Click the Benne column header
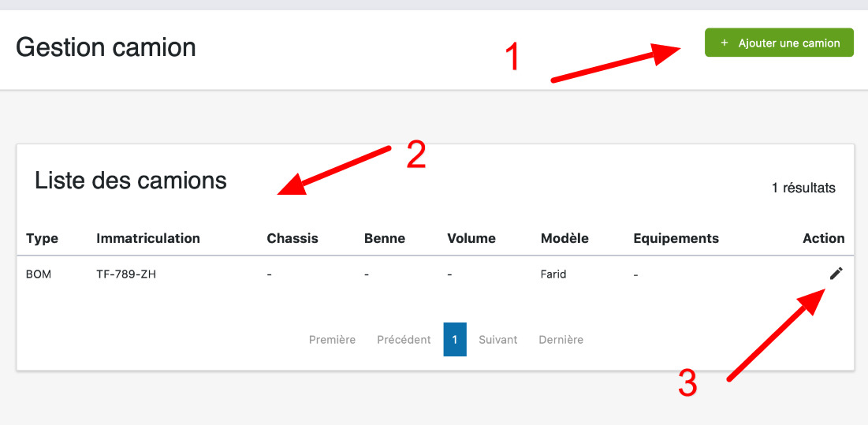Image resolution: width=868 pixels, height=425 pixels. tap(385, 238)
